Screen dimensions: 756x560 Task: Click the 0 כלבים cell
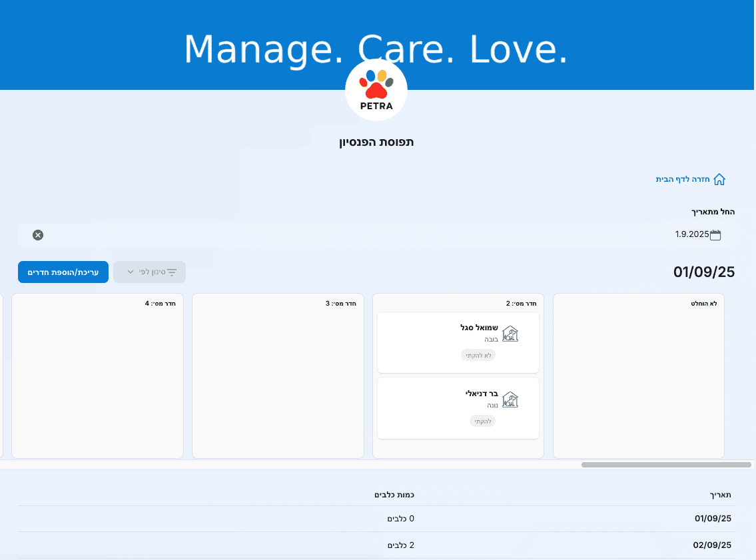[401, 519]
